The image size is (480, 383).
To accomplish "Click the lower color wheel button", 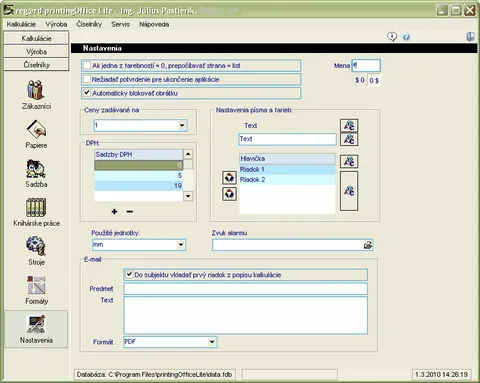I will click(229, 194).
